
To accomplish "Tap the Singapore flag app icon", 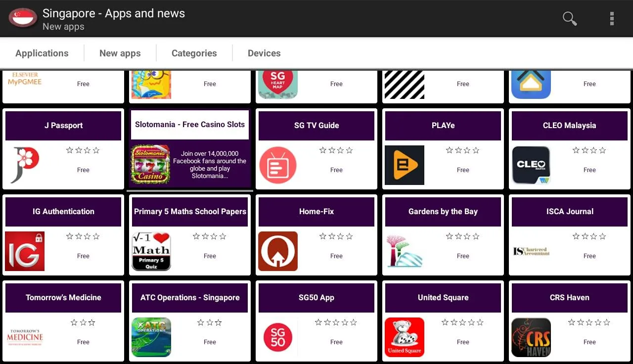I will coord(23,18).
